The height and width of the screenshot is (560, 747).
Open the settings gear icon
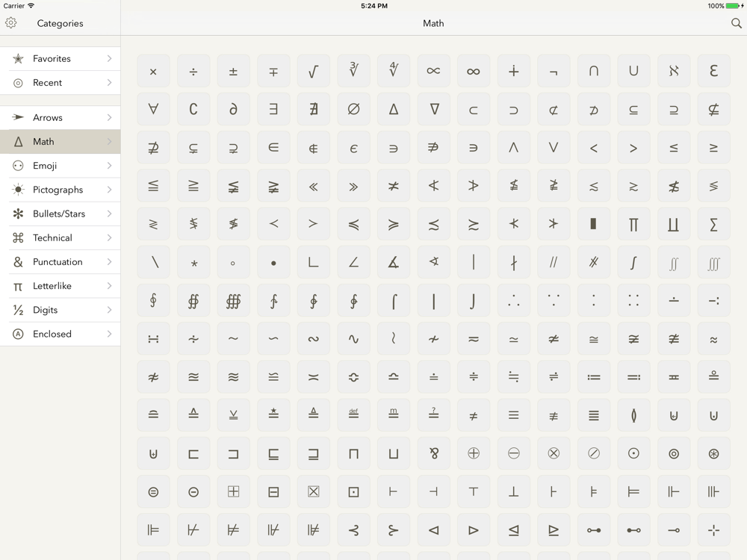(x=11, y=23)
